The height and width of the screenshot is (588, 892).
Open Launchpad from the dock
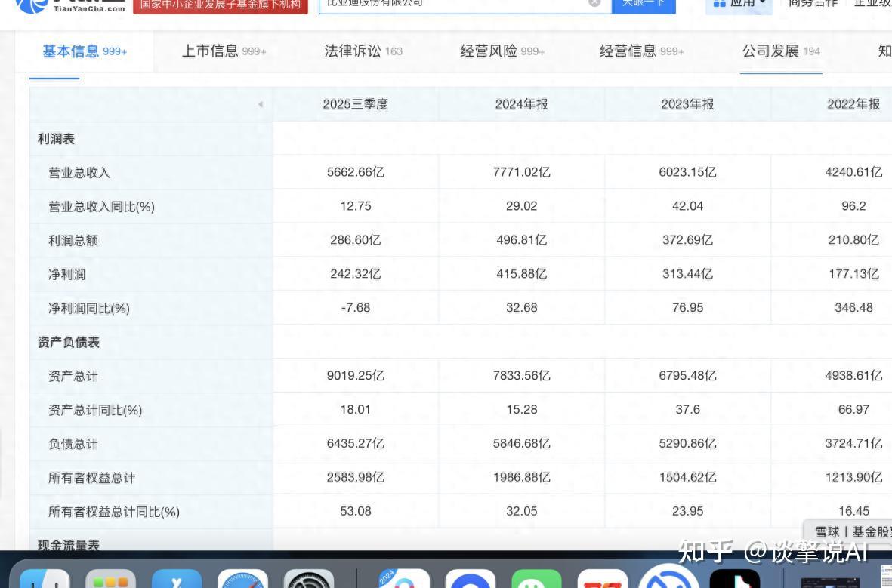[110, 579]
